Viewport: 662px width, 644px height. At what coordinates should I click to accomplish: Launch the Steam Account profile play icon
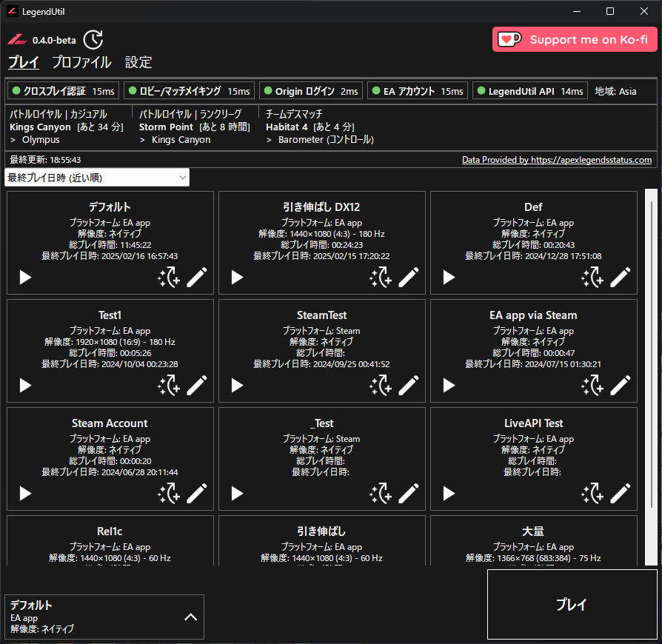point(25,493)
